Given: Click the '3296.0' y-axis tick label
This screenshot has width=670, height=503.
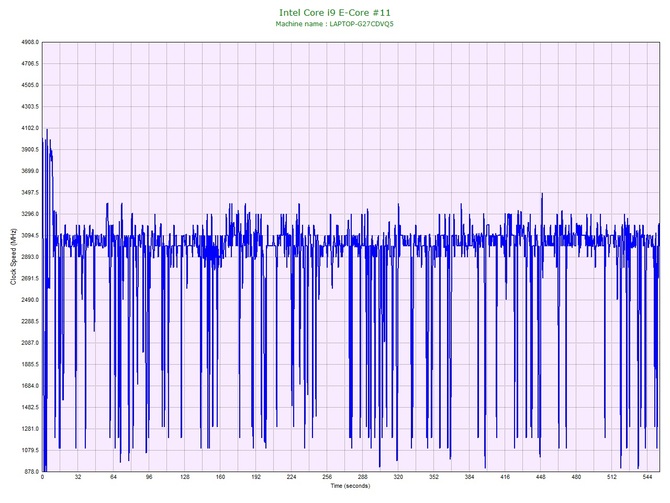Looking at the screenshot, I should point(30,214).
